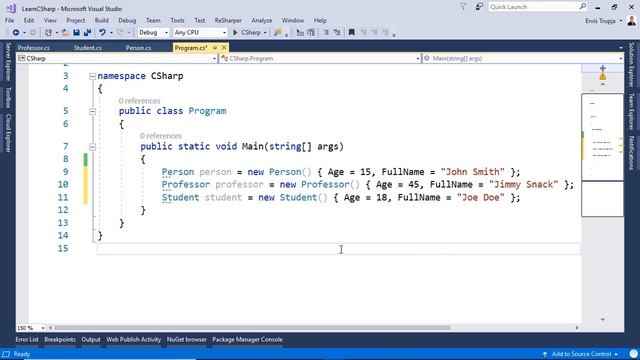Open the Solution Explorer side tab
The width and height of the screenshot is (640, 360).
point(631,64)
